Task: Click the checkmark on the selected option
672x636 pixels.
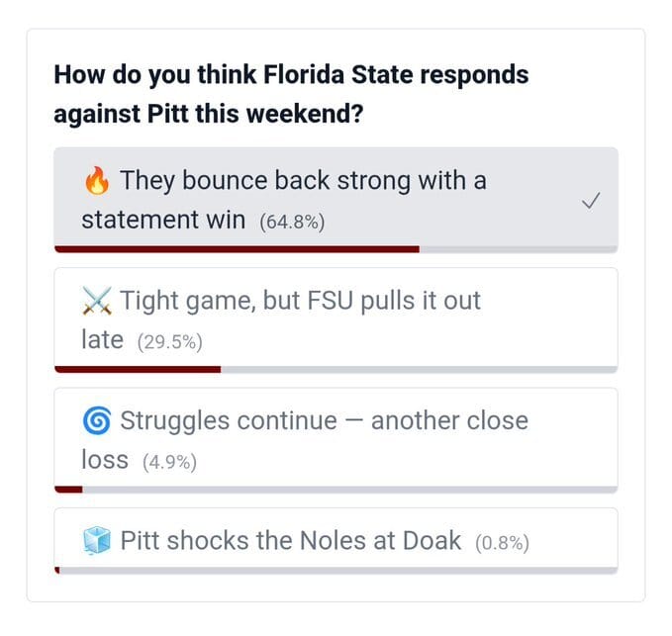Action: click(591, 201)
